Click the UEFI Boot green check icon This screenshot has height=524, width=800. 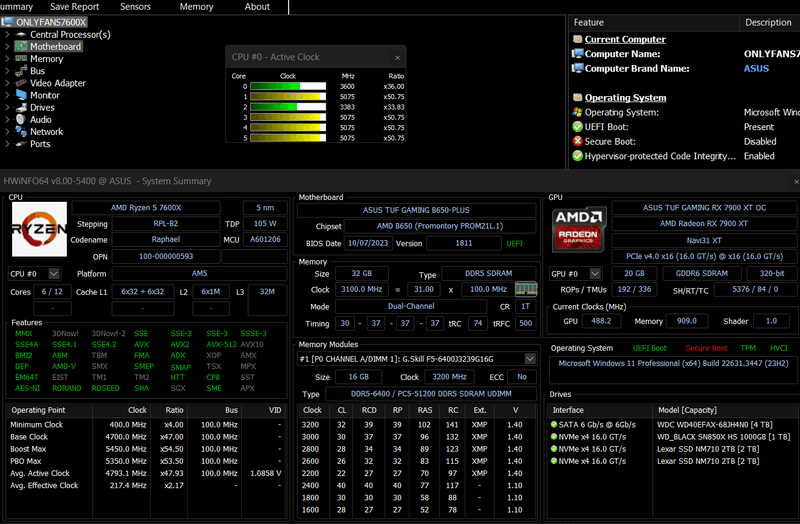578,127
